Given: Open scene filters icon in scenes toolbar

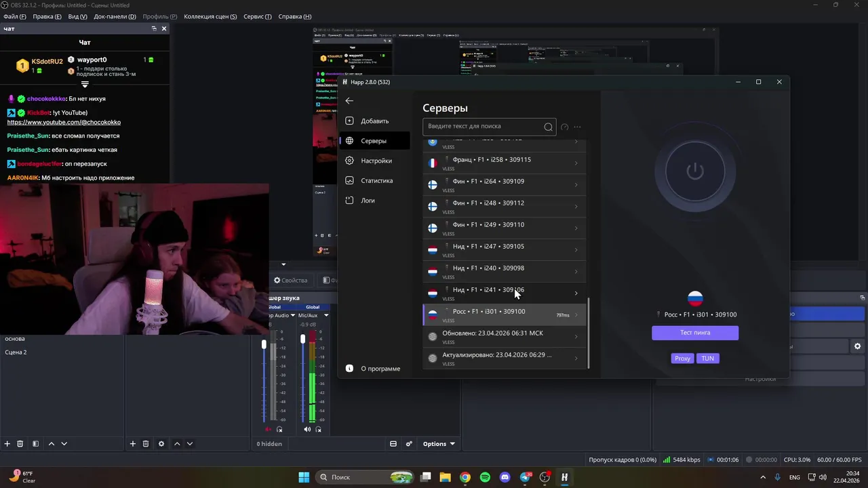Looking at the screenshot, I should pyautogui.click(x=35, y=444).
